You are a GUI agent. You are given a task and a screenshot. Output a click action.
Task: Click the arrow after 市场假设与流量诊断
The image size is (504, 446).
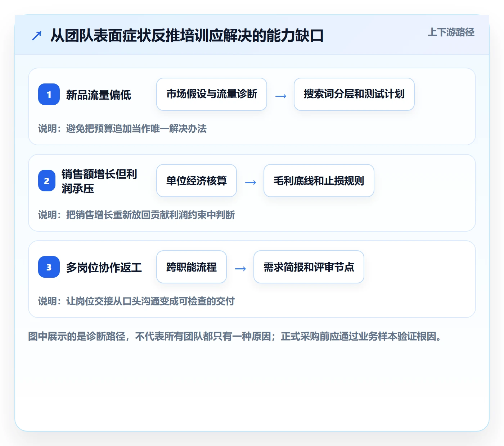[x=280, y=96]
